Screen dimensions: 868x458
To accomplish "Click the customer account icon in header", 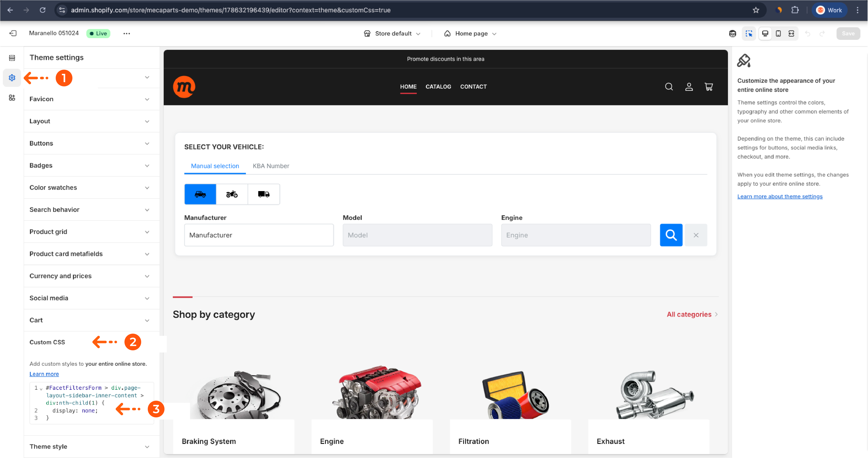I will [x=689, y=87].
